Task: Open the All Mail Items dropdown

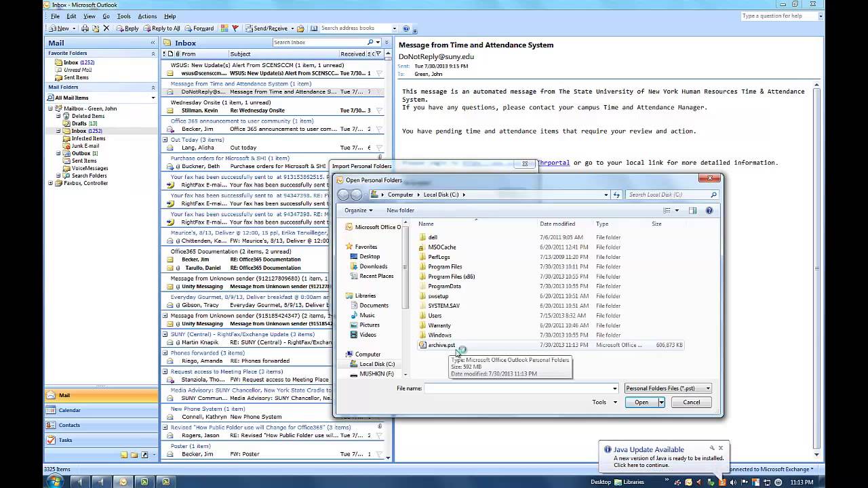Action: click(x=153, y=98)
